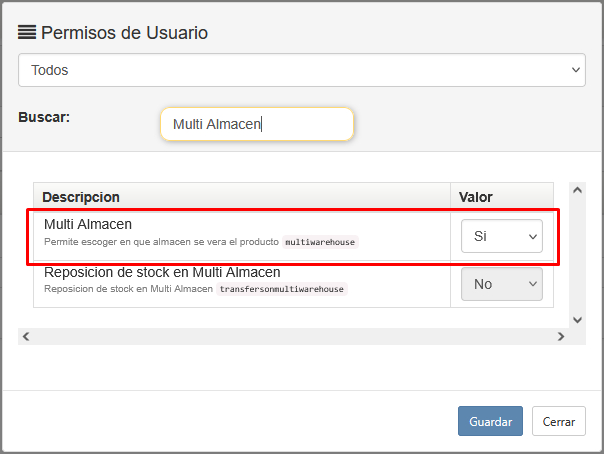Click the transfersonmultiwarehouse code tag
This screenshot has width=604, height=454.
pyautogui.click(x=282, y=289)
